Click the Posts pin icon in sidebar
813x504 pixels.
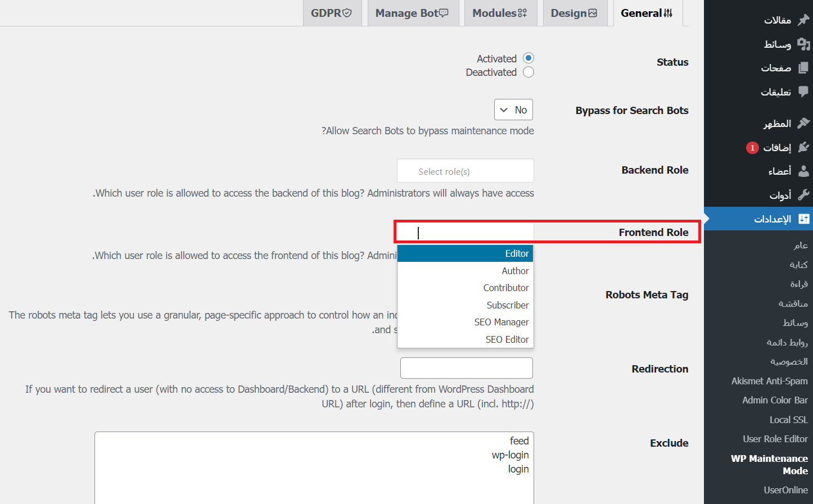[803, 20]
